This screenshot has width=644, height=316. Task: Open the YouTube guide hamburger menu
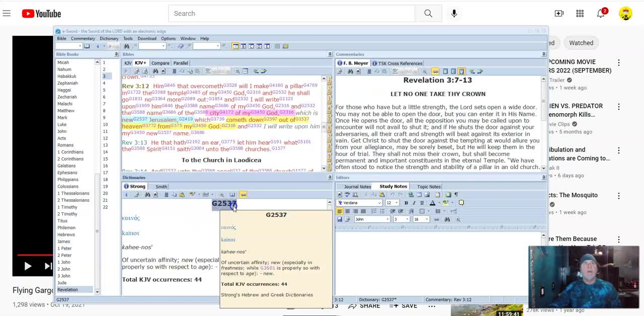(x=7, y=14)
